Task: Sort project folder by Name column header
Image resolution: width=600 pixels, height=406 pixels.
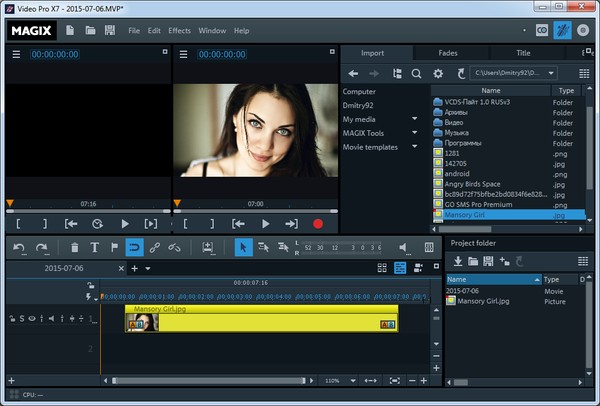Action: click(x=494, y=279)
